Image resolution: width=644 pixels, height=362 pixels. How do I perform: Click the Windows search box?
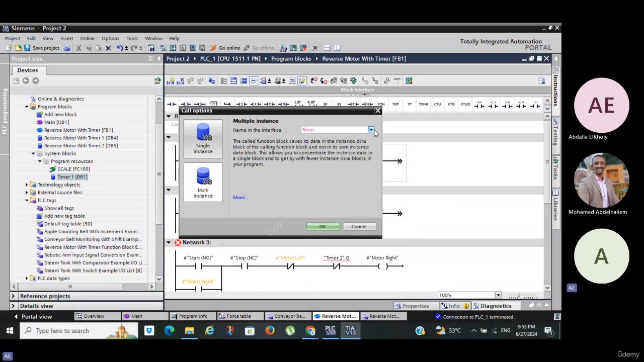pyautogui.click(x=79, y=330)
